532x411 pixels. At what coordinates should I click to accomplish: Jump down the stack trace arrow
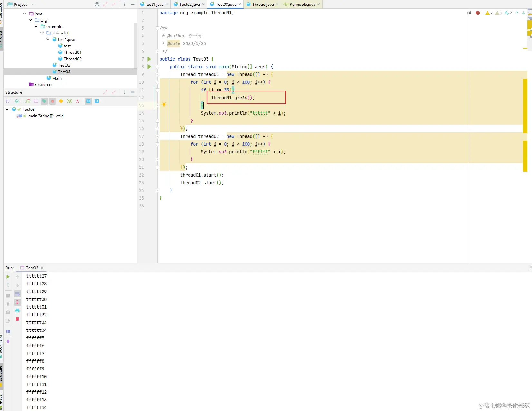pos(17,285)
